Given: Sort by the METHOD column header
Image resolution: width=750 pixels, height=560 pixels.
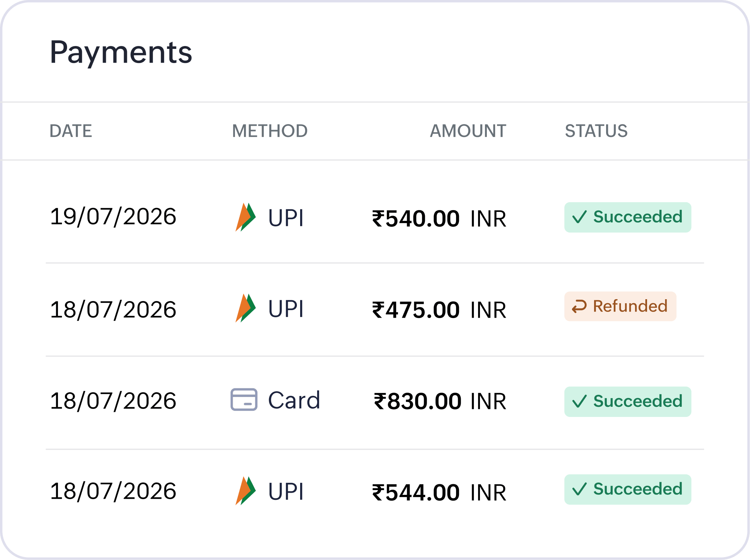Looking at the screenshot, I should click(x=270, y=131).
